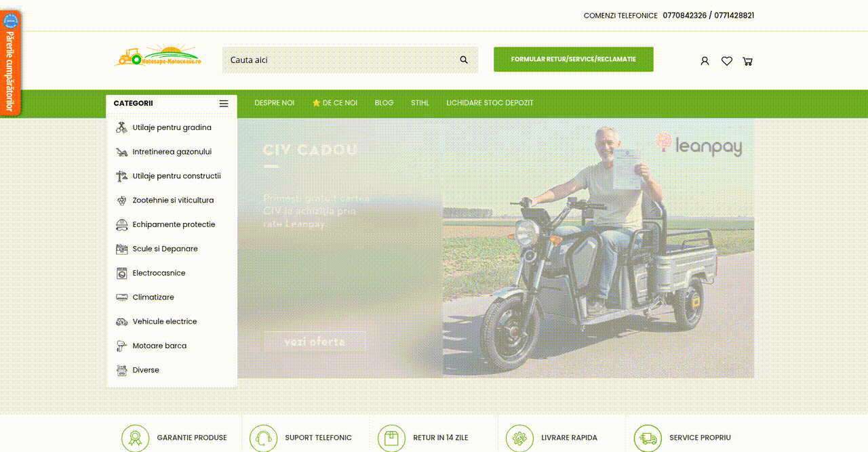Click the star icon beside DE CE NOI
This screenshot has width=868, height=452.
[316, 103]
